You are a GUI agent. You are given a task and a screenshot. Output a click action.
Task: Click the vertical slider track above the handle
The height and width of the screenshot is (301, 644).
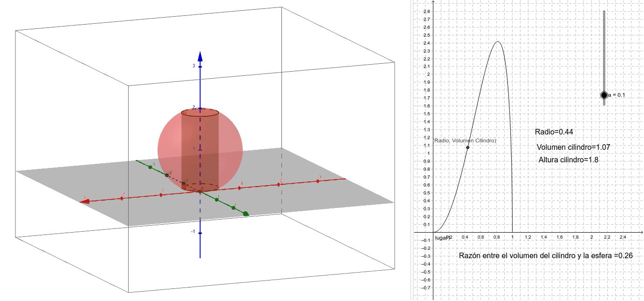tap(604, 50)
